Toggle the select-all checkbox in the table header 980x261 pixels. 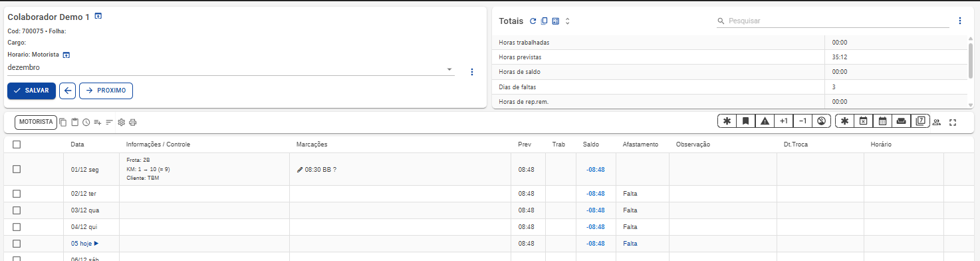click(17, 144)
